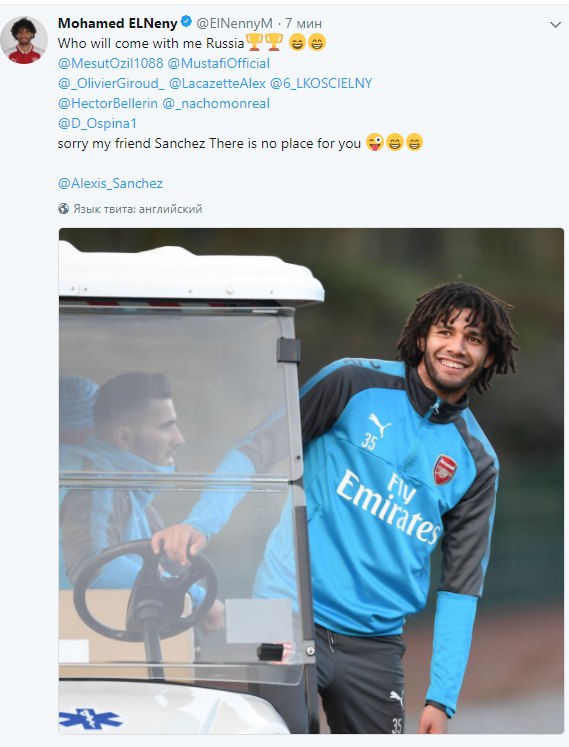Visit the @_nachomonreal profile link

(x=216, y=103)
